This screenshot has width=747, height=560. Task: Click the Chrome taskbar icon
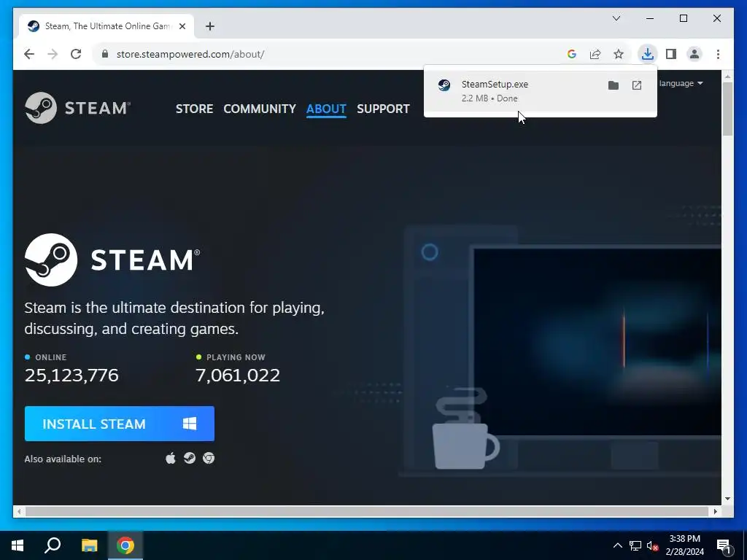[125, 545]
